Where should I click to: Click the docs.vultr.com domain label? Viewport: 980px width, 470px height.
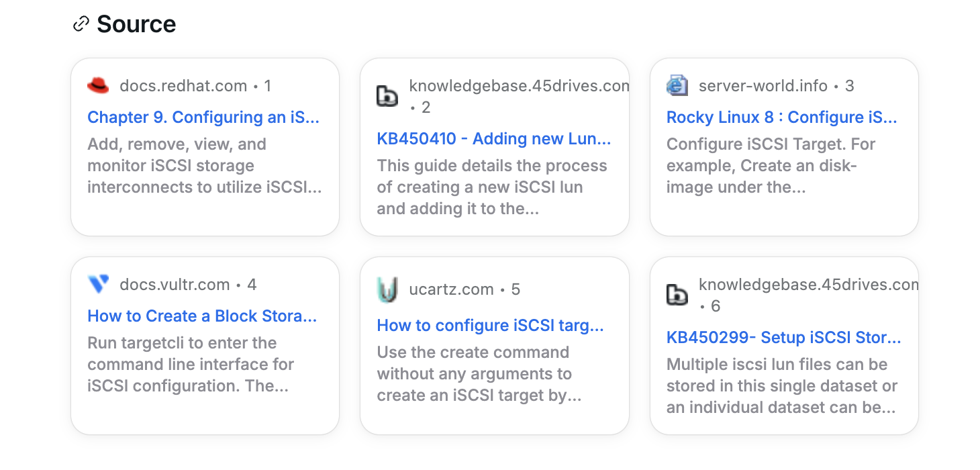(175, 285)
